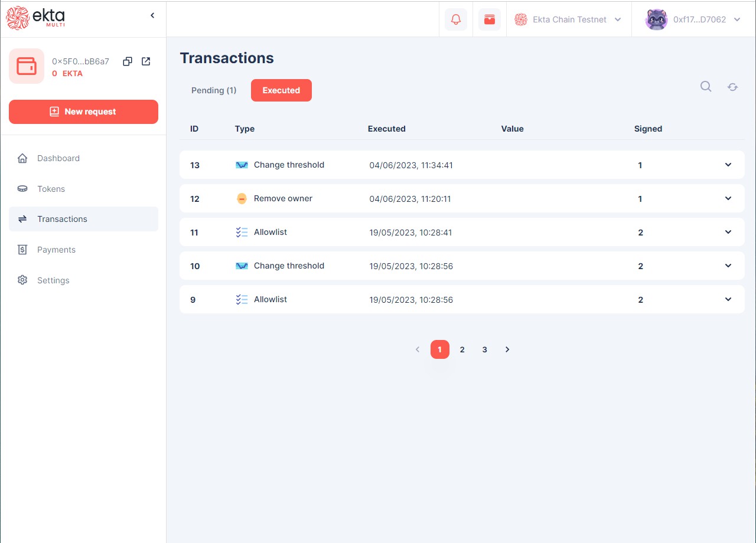Click the New request button
The image size is (756, 543).
83,112
